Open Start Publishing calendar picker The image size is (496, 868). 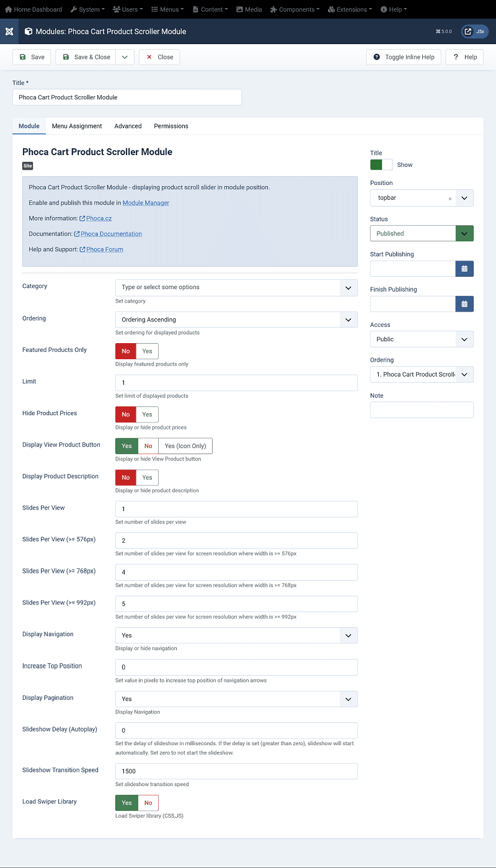tap(464, 269)
